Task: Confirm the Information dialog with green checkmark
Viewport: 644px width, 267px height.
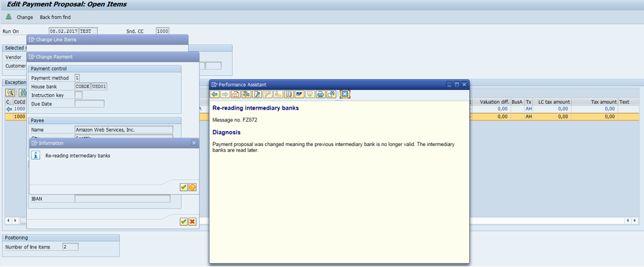Action: point(184,187)
